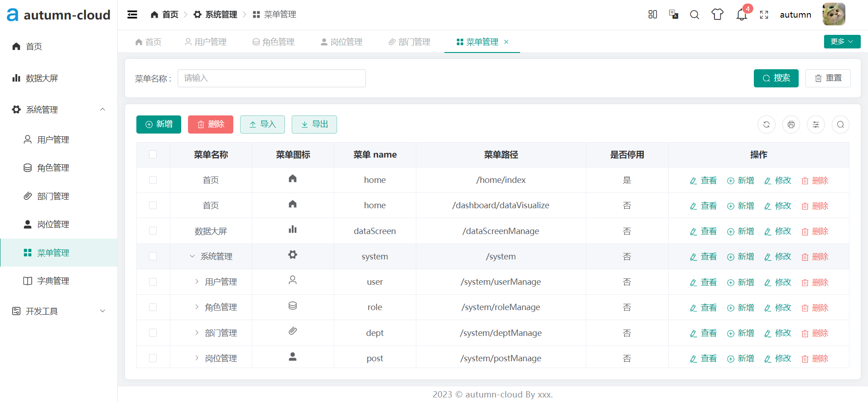Viewport: 868px width, 402px height.
Task: Check the /home/index row checkbox
Action: (x=153, y=180)
